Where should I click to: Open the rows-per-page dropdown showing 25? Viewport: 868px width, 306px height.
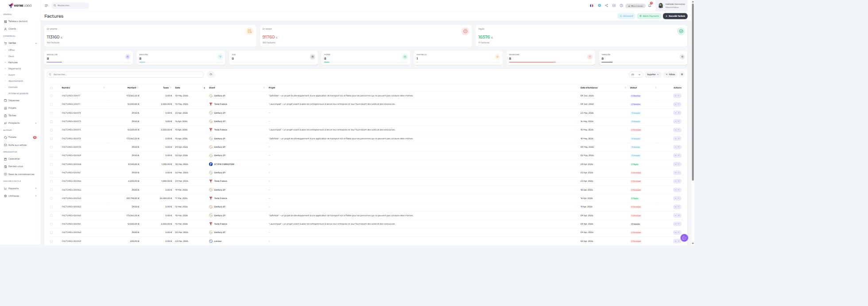(635, 74)
